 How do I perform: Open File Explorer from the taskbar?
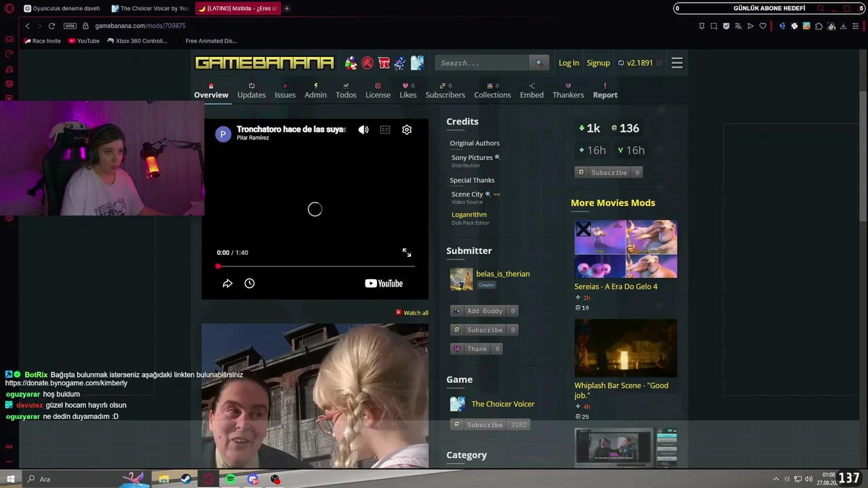tap(163, 479)
